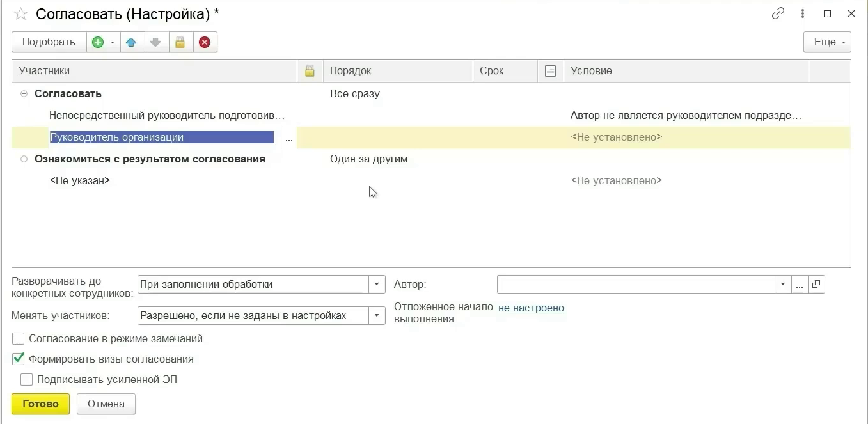Open Менять участников dropdown list
Screen dimensions: 868x424
pyautogui.click(x=377, y=315)
